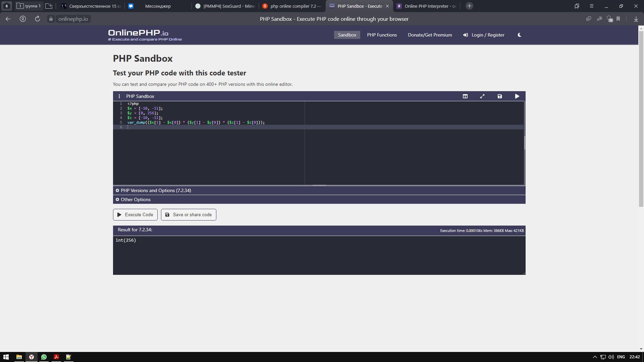Click Save or share code button

pyautogui.click(x=189, y=215)
